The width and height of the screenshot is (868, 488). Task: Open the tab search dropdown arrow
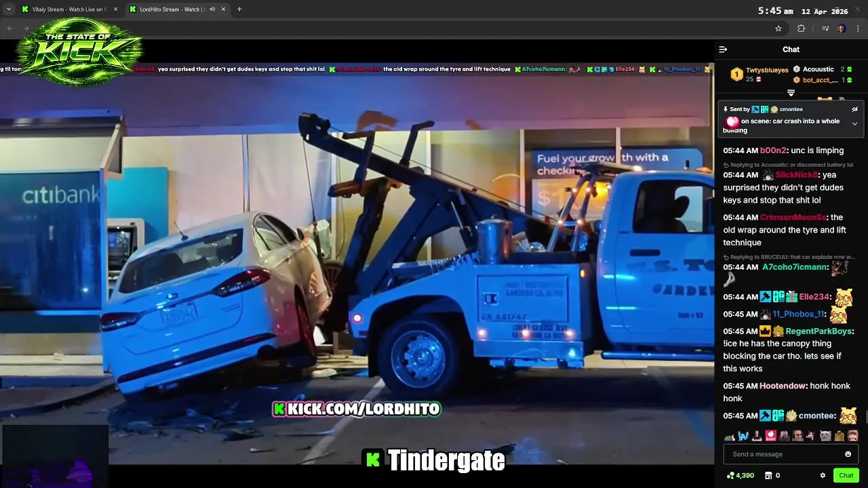pos(9,9)
